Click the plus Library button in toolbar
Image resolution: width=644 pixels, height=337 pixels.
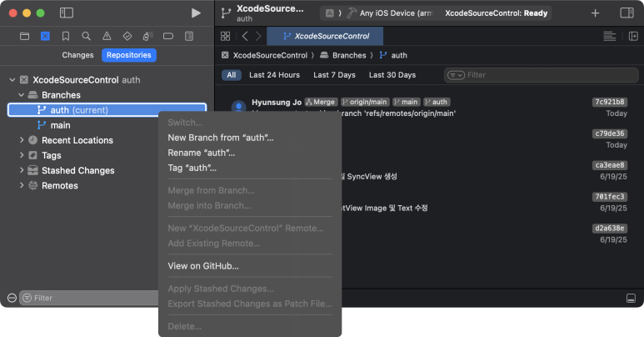pos(595,13)
